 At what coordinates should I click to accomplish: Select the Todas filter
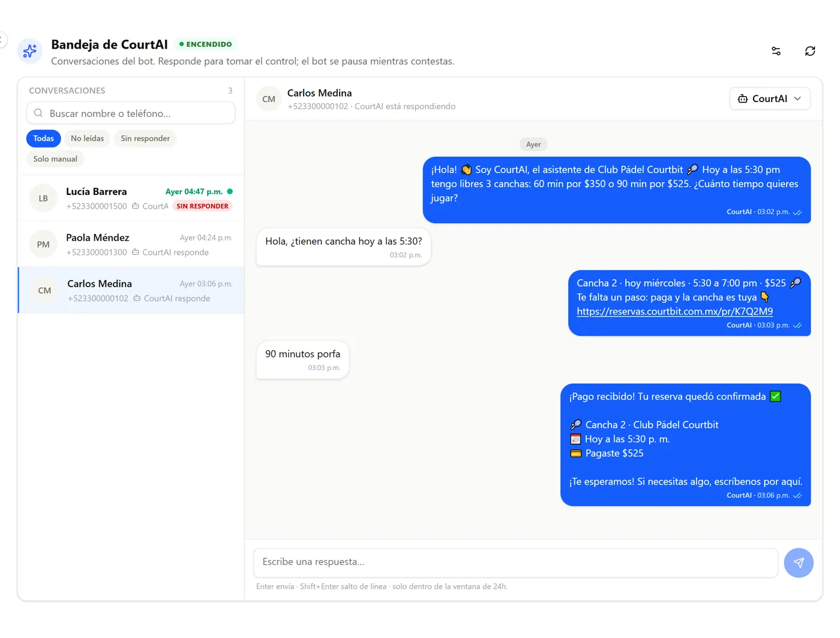pos(44,139)
